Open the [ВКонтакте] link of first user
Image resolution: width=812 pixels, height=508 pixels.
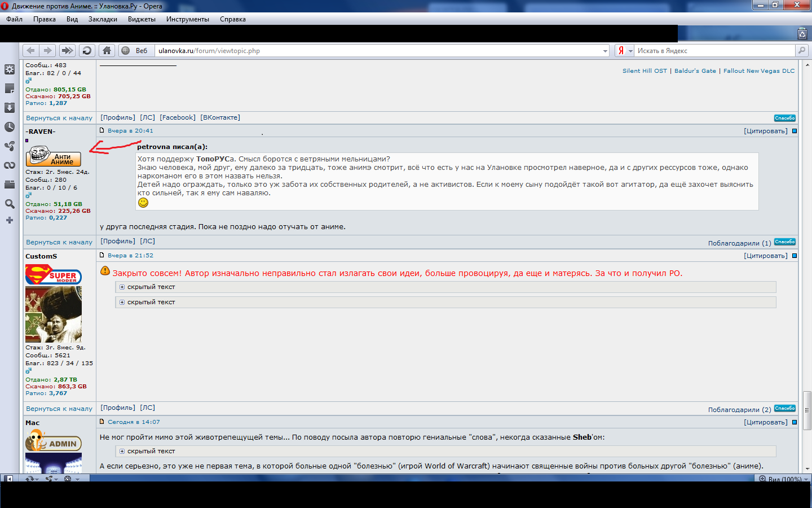coord(220,117)
